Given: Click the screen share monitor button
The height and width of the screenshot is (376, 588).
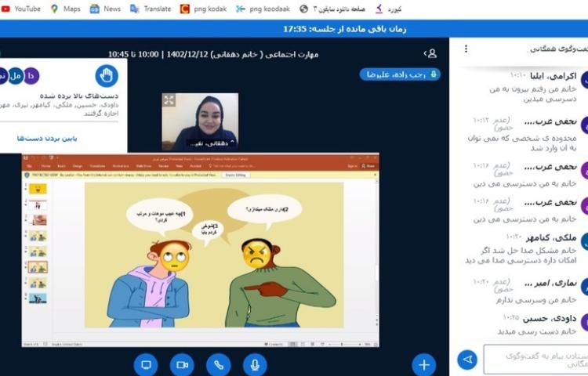Looking at the screenshot, I should [146, 364].
